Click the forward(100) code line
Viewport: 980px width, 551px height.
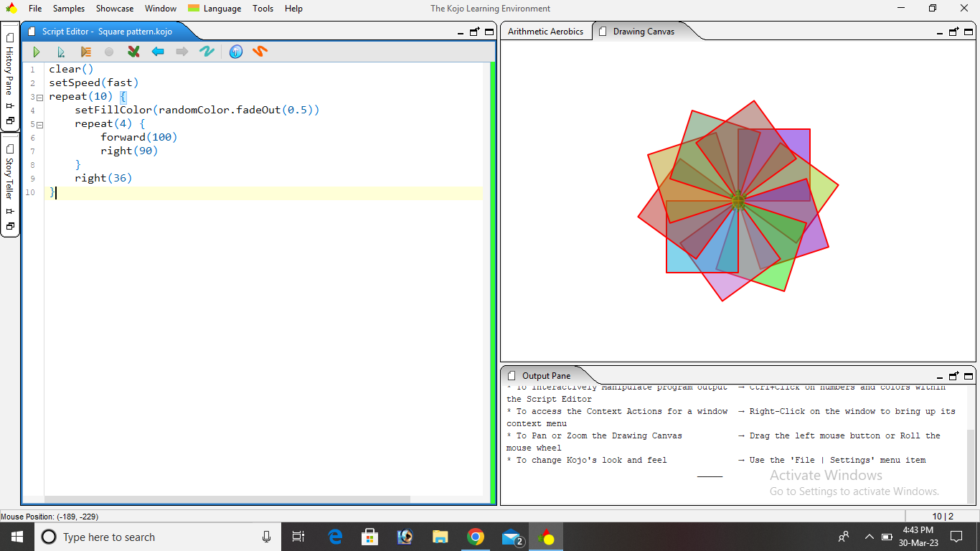[x=138, y=137]
